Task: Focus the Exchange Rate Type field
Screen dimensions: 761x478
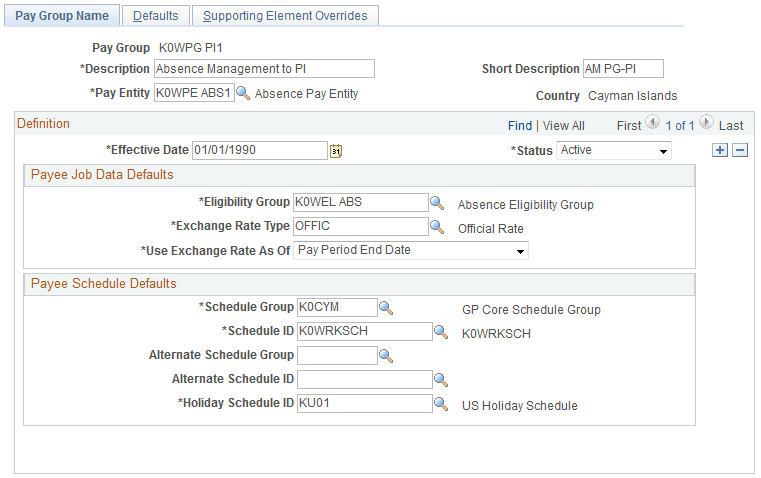Action: (361, 227)
